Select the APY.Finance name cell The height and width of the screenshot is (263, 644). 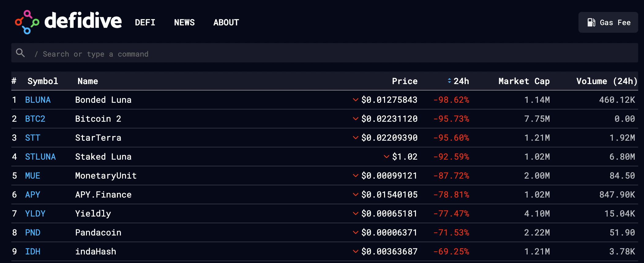(x=103, y=194)
